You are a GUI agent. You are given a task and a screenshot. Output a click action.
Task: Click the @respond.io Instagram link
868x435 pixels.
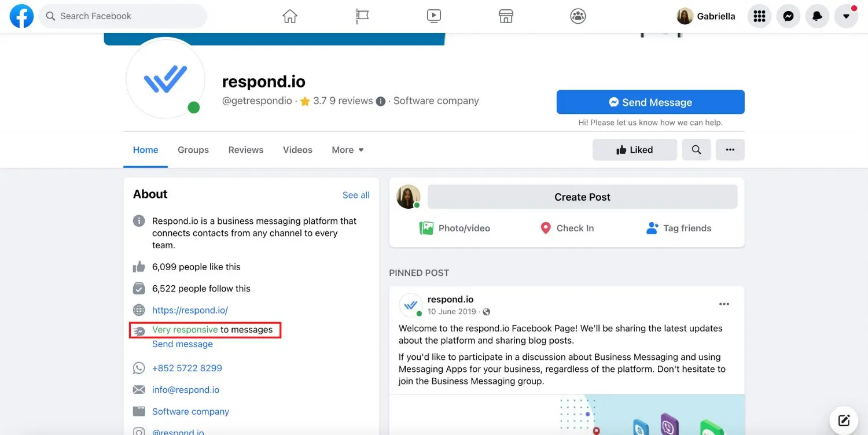point(178,431)
